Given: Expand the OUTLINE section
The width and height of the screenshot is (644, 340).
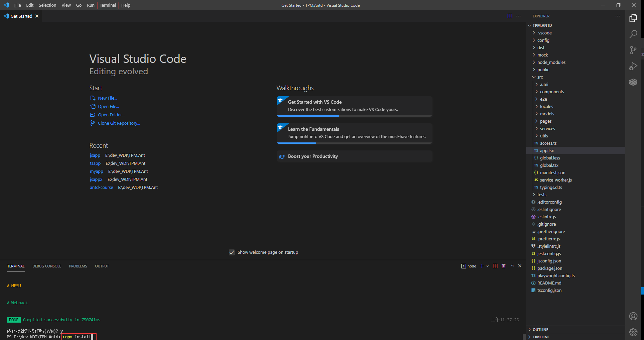Looking at the screenshot, I should tap(576, 330).
